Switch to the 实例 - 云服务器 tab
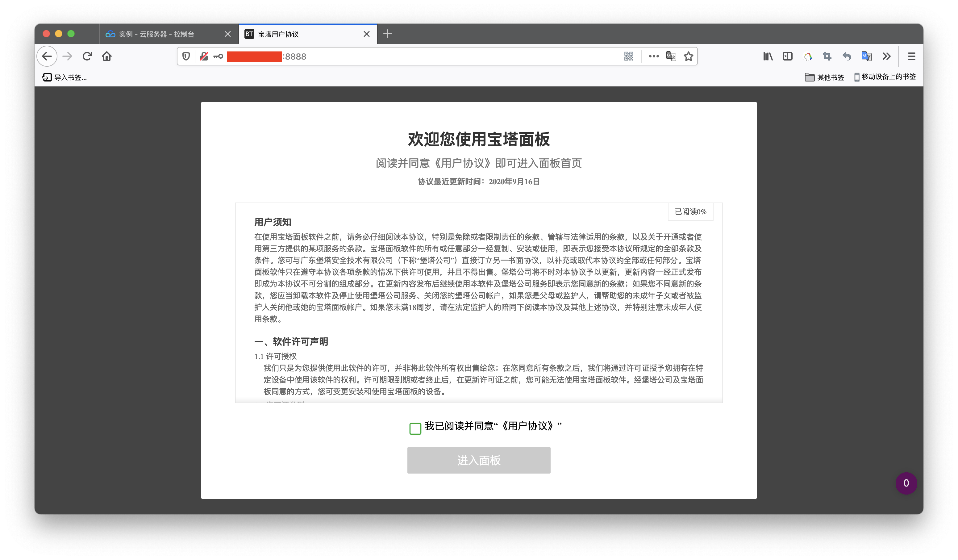The width and height of the screenshot is (958, 560). click(x=156, y=34)
